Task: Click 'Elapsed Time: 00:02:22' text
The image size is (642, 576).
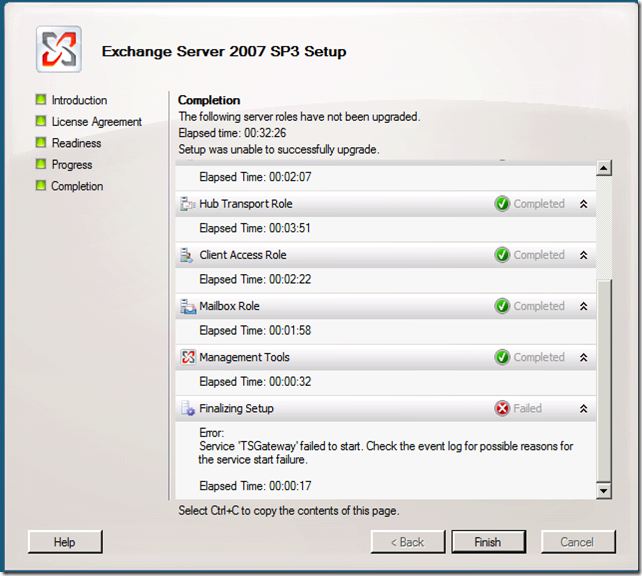Action: click(x=255, y=279)
